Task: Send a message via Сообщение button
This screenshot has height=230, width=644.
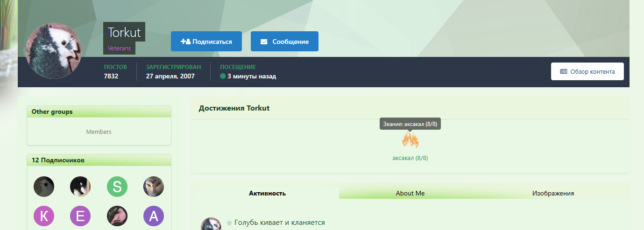Action: tap(284, 42)
